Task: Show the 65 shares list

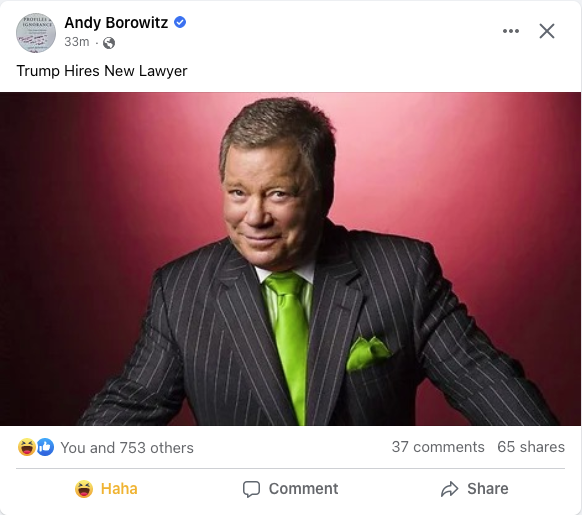Action: tap(531, 447)
